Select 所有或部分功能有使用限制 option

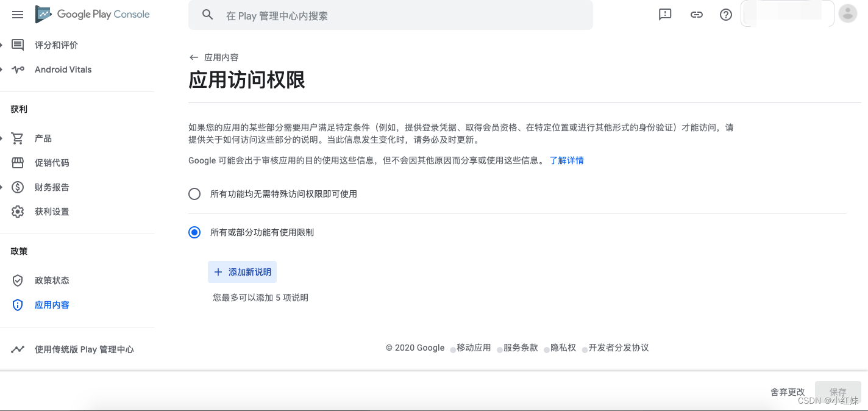coord(194,232)
